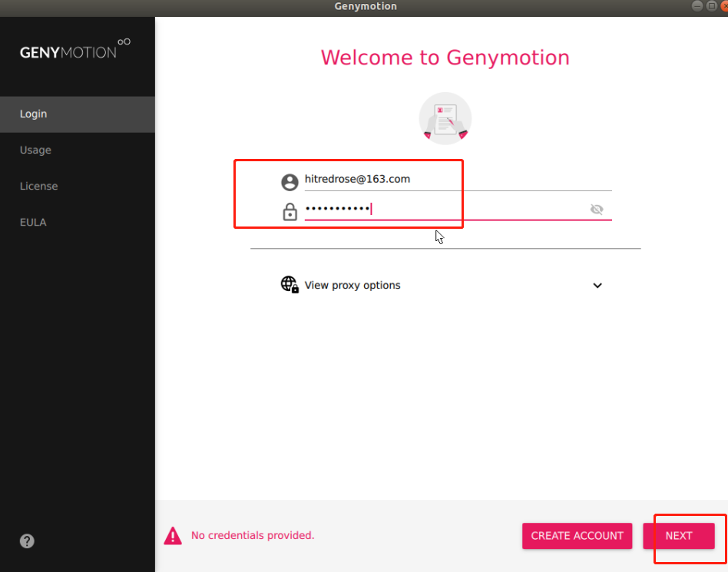Click the license document illustration

(445, 119)
